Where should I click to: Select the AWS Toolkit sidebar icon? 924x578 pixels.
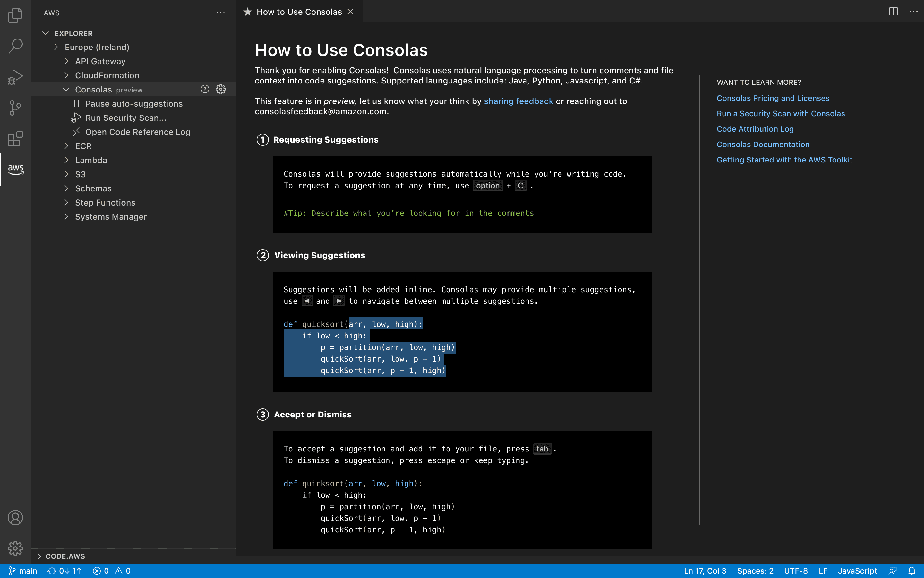[15, 169]
